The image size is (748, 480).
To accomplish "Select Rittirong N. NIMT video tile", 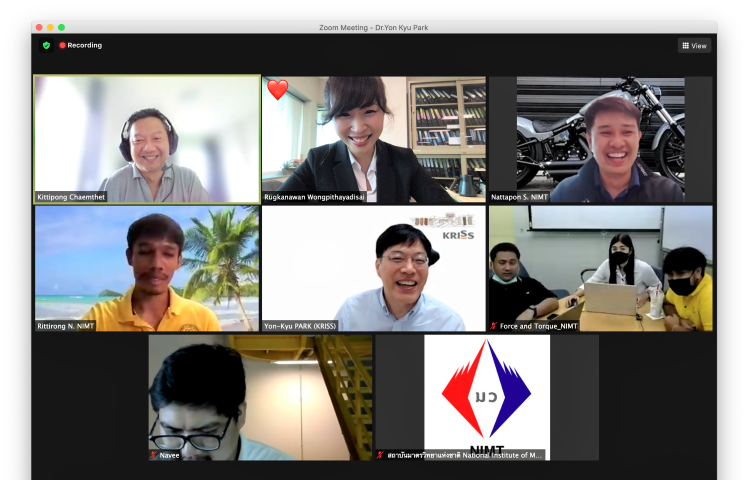I will pyautogui.click(x=147, y=268).
